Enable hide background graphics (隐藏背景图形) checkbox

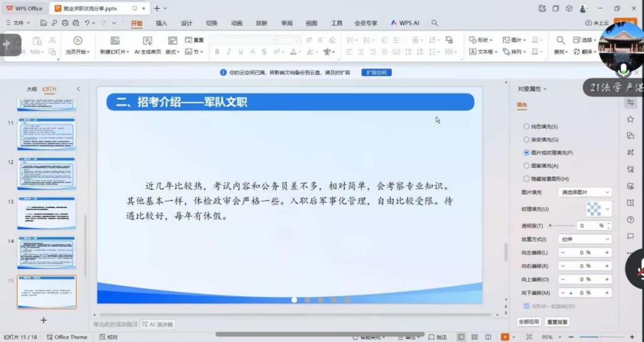526,179
